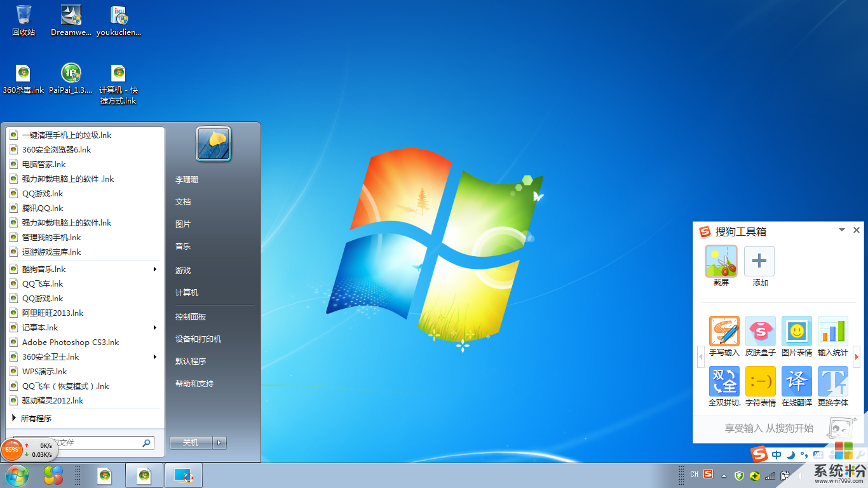This screenshot has width=868, height=488.
Task: Expand the 酷狗音乐.lnk submenu arrow
Action: pos(155,269)
